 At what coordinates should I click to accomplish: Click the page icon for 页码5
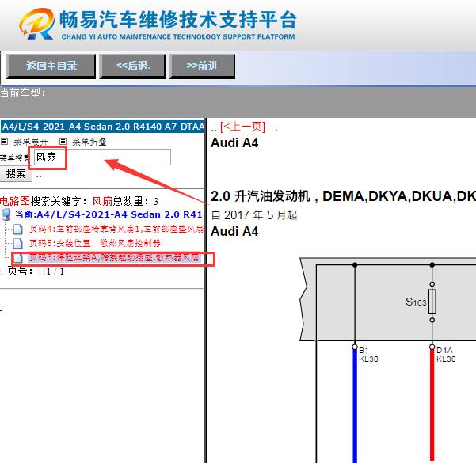click(18, 243)
